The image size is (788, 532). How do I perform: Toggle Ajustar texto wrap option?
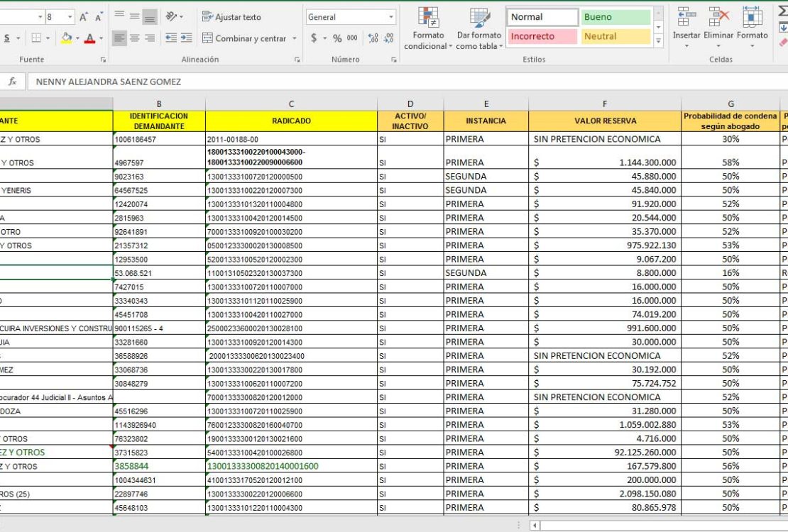coord(231,17)
